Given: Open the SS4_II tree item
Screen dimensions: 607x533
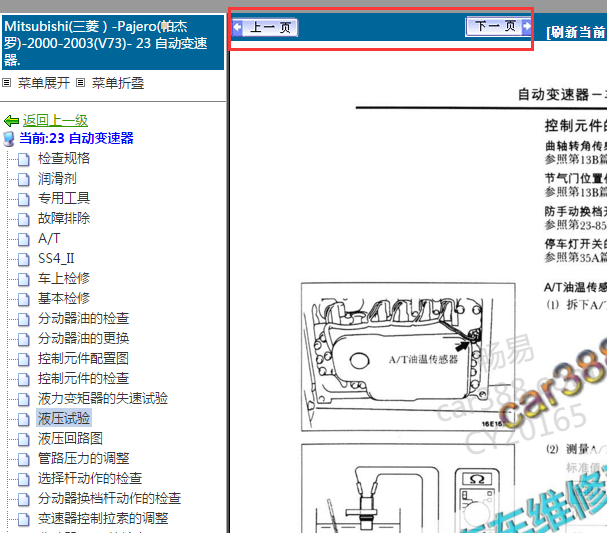Looking at the screenshot, I should pos(56,259).
